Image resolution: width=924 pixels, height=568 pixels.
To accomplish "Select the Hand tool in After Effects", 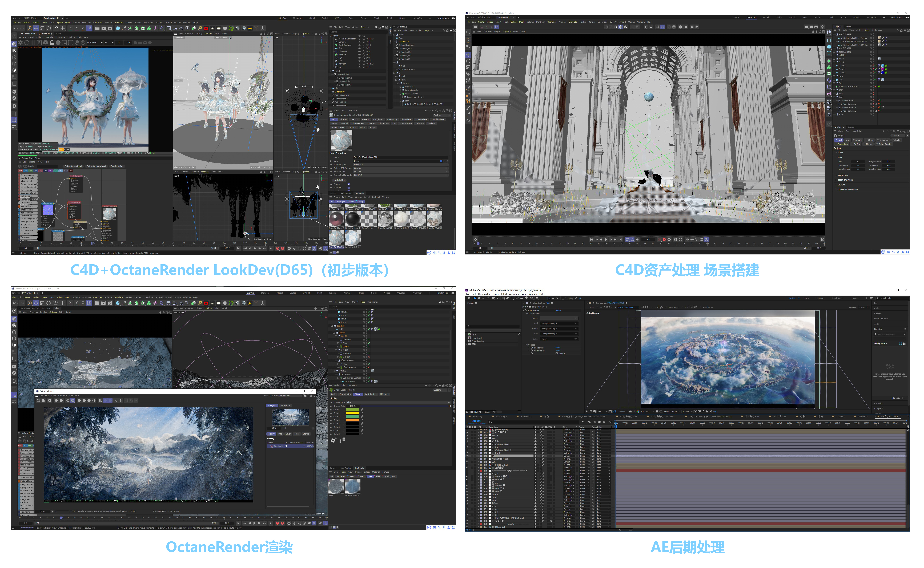I will point(479,298).
